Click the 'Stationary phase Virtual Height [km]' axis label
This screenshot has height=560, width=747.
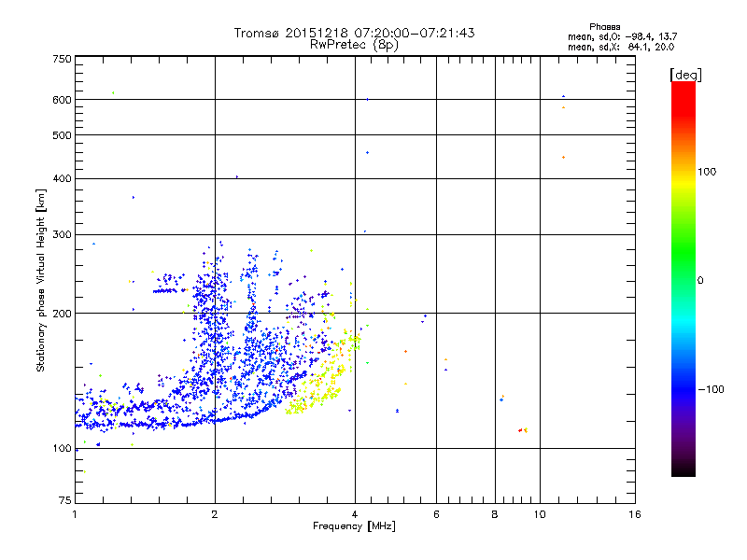coord(40,280)
